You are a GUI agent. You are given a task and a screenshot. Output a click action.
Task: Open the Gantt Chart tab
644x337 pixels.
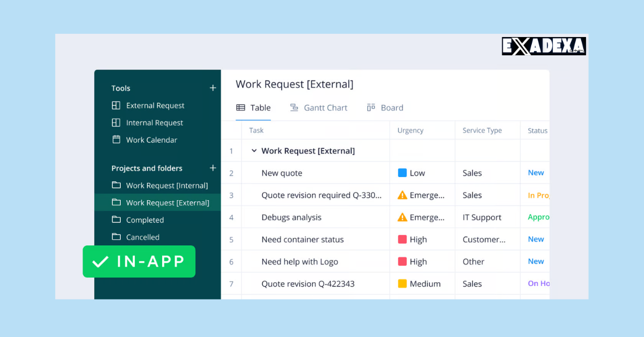[x=319, y=107]
